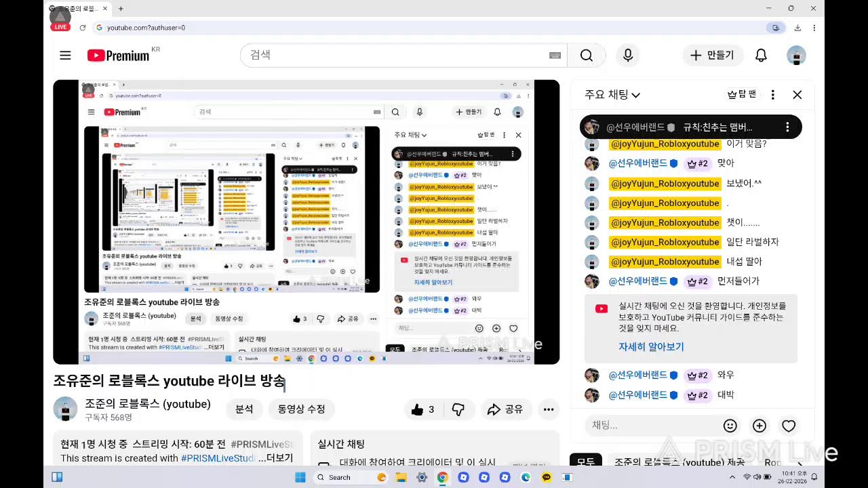Click the chat message 대박
The image size is (868, 488).
(x=726, y=394)
